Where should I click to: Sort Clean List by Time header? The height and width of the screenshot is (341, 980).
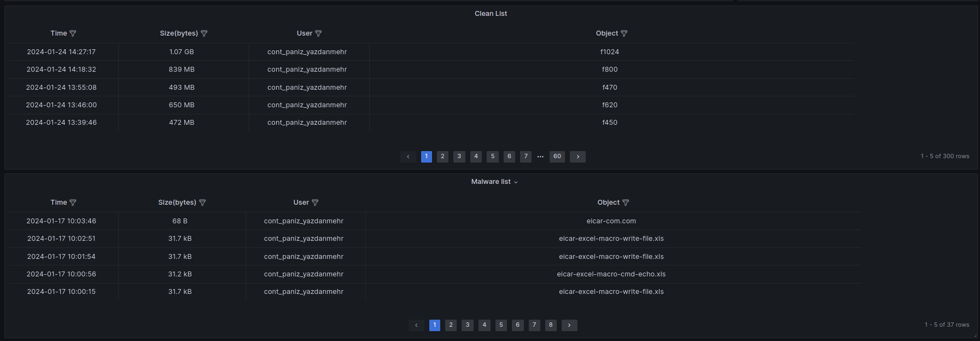click(x=59, y=33)
